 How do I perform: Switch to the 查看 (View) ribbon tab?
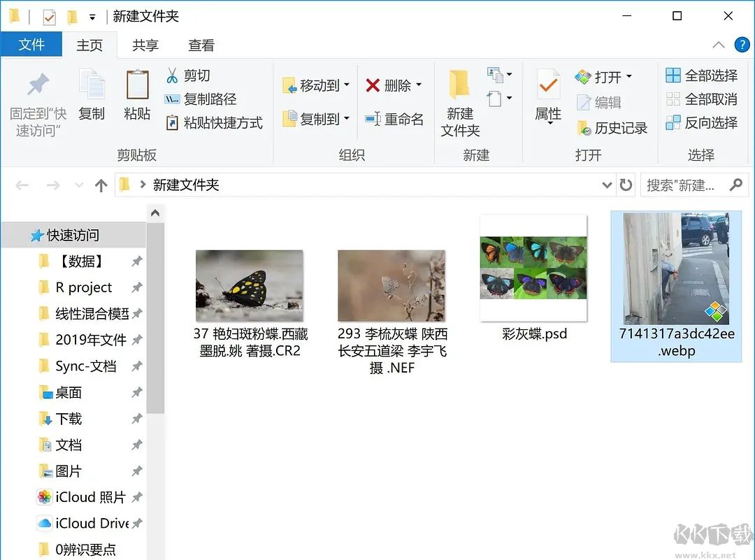click(201, 45)
